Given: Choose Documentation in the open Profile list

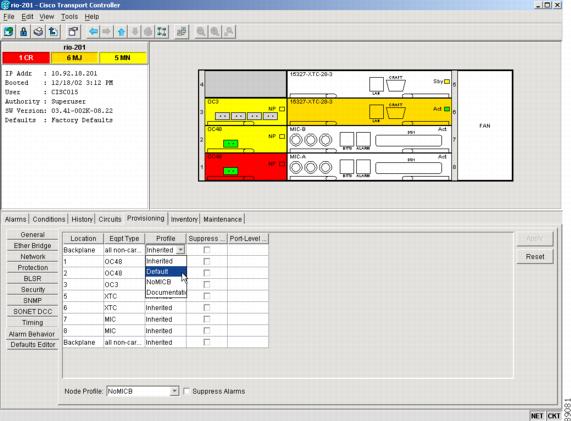Looking at the screenshot, I should click(166, 292).
